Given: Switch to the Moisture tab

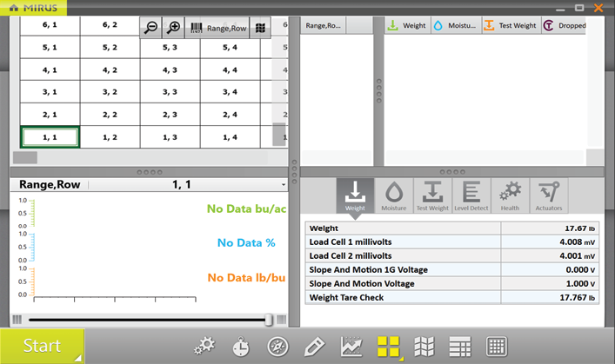Looking at the screenshot, I should click(394, 195).
